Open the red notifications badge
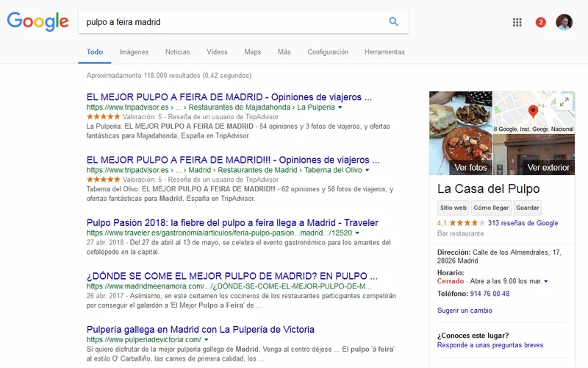Screen dimensions: 588x368 pos(540,23)
